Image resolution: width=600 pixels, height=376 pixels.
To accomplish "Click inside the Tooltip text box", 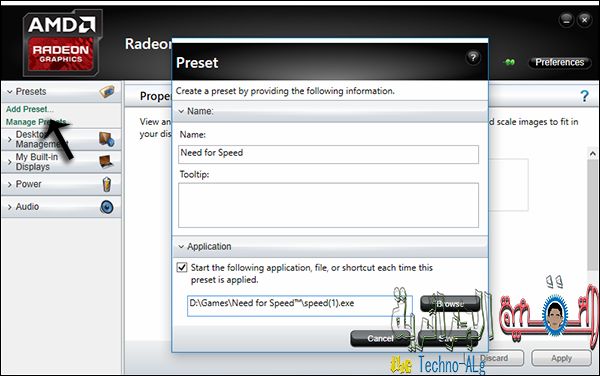I will pyautogui.click(x=328, y=205).
